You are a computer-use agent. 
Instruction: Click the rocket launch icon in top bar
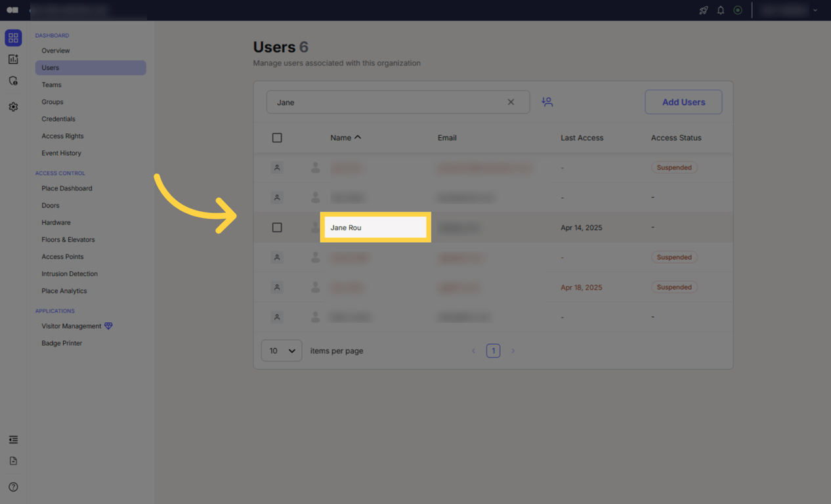pos(703,10)
